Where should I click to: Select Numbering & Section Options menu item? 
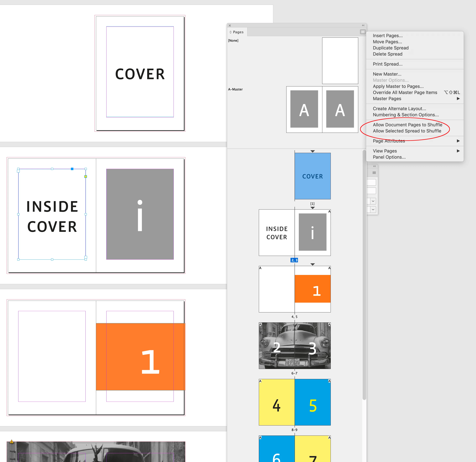[x=406, y=115]
